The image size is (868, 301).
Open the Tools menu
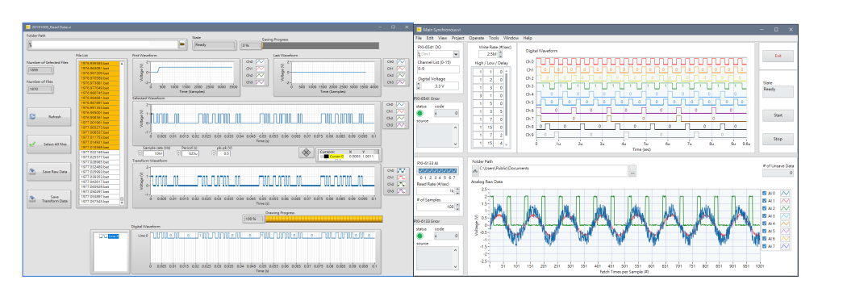click(x=494, y=38)
